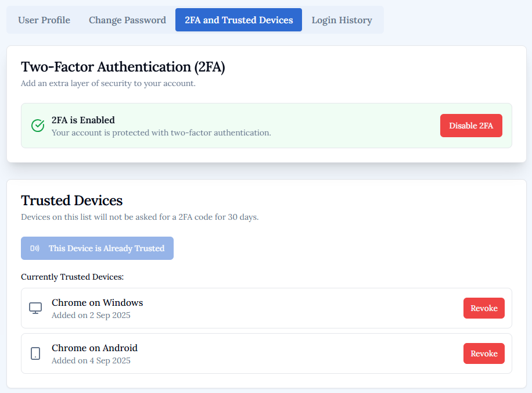The image size is (532, 393).
Task: Click the monitor icon for Chrome on Windows
Action: point(35,308)
